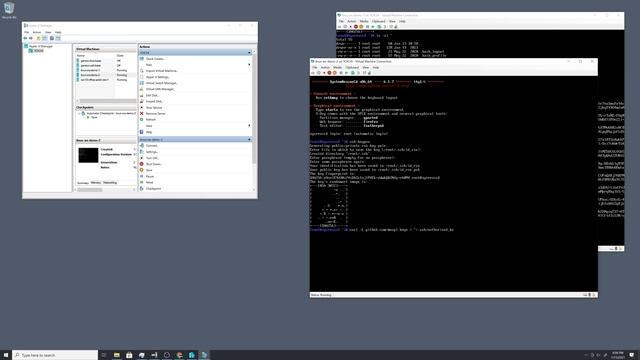Click taskbar search box
Image resolution: width=640 pixels, height=360 pixels.
(55, 355)
